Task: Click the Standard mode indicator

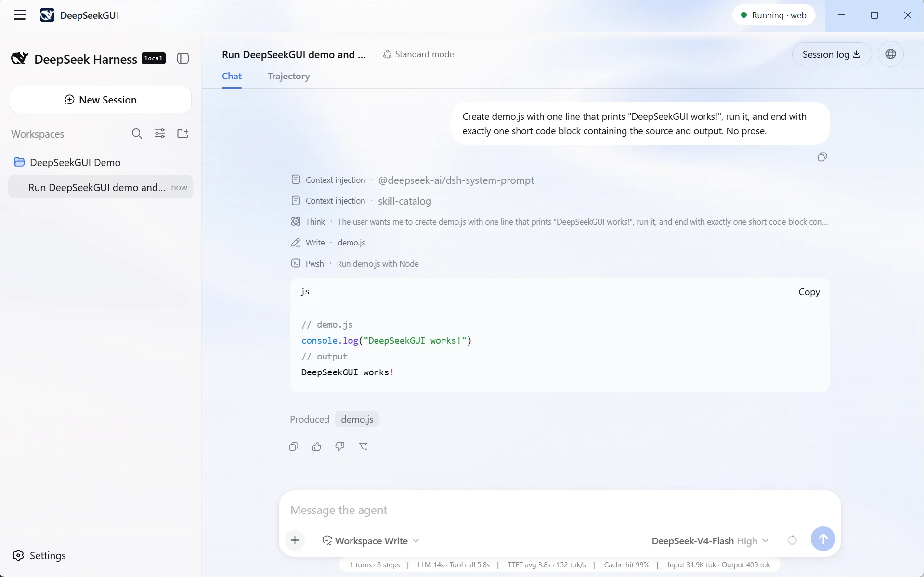Action: click(x=418, y=54)
